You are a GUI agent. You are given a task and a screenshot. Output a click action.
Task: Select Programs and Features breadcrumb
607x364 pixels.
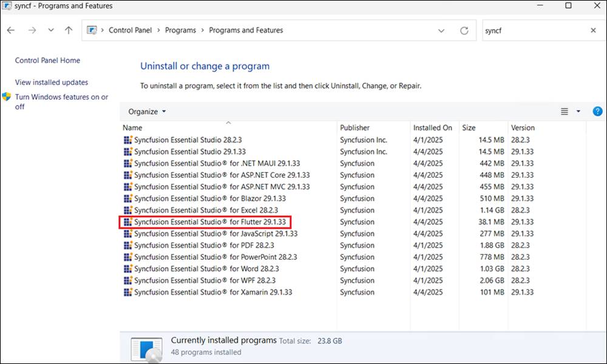(x=246, y=30)
